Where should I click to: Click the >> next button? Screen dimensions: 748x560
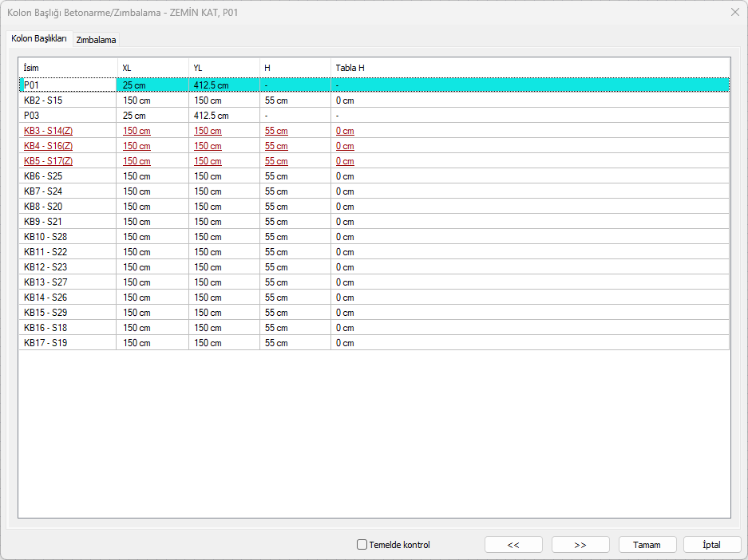click(x=580, y=545)
